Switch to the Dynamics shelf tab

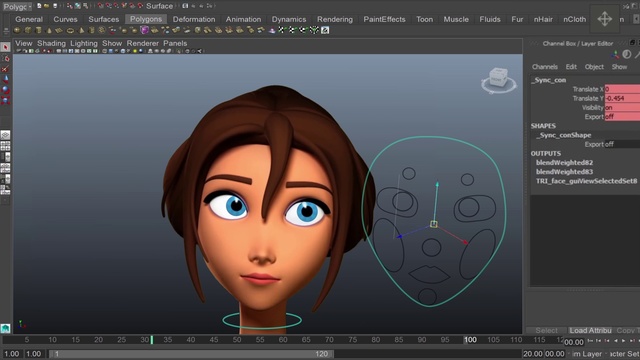coord(289,19)
